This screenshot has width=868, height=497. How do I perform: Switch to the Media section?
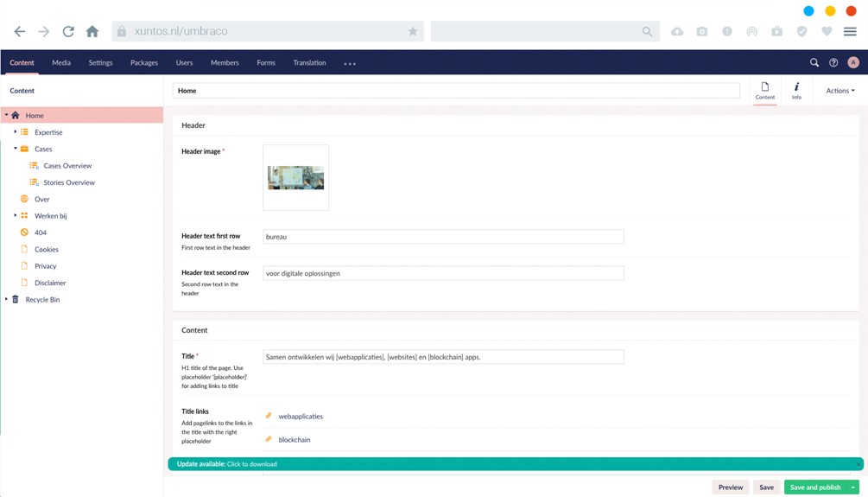click(x=61, y=63)
